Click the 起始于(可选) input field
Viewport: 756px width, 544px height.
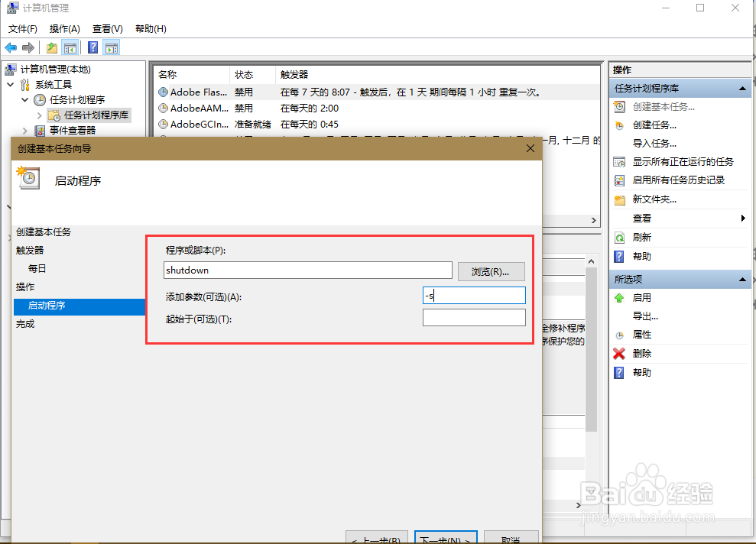coord(473,316)
